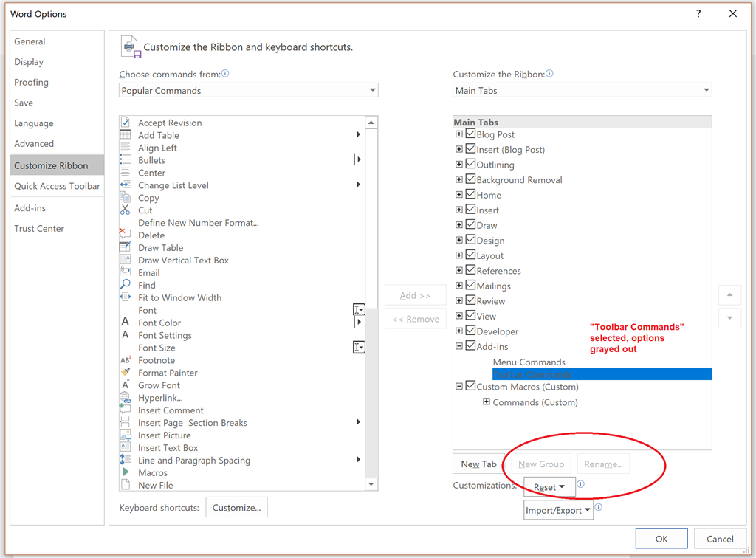The height and width of the screenshot is (558, 756).
Task: Uncheck the Blog Post tab checkbox
Action: (470, 134)
